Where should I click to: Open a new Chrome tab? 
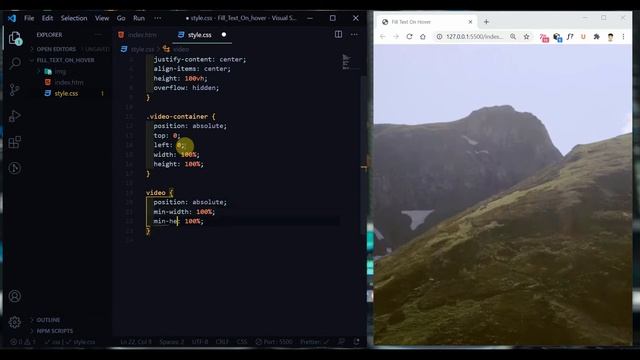click(x=486, y=22)
